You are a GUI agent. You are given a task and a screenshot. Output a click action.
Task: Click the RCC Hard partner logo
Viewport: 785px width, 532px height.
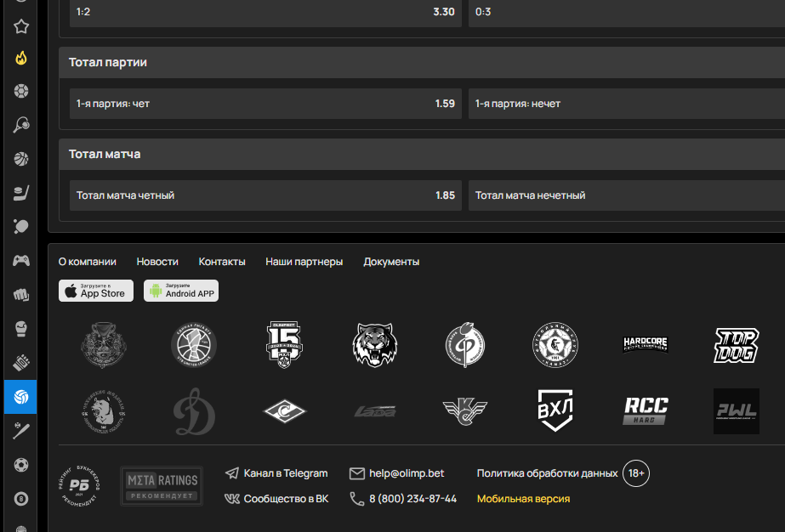point(646,410)
